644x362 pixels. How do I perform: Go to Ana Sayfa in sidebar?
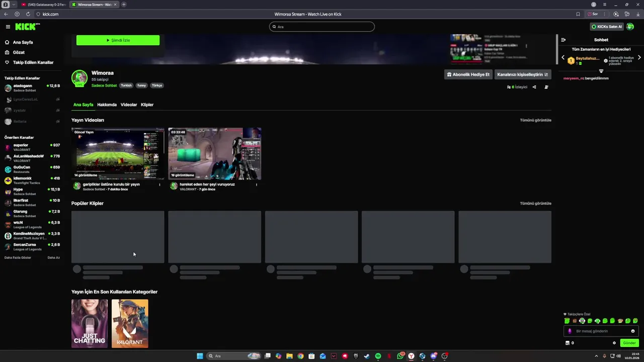coord(19,42)
